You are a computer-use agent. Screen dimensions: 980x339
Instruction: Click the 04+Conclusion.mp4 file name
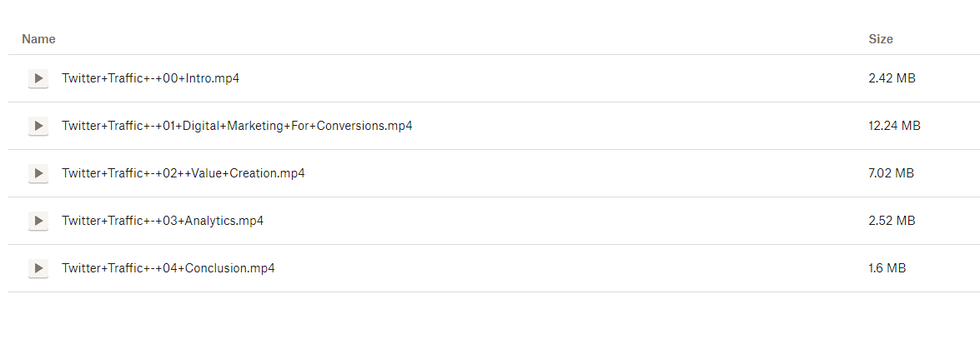[168, 268]
